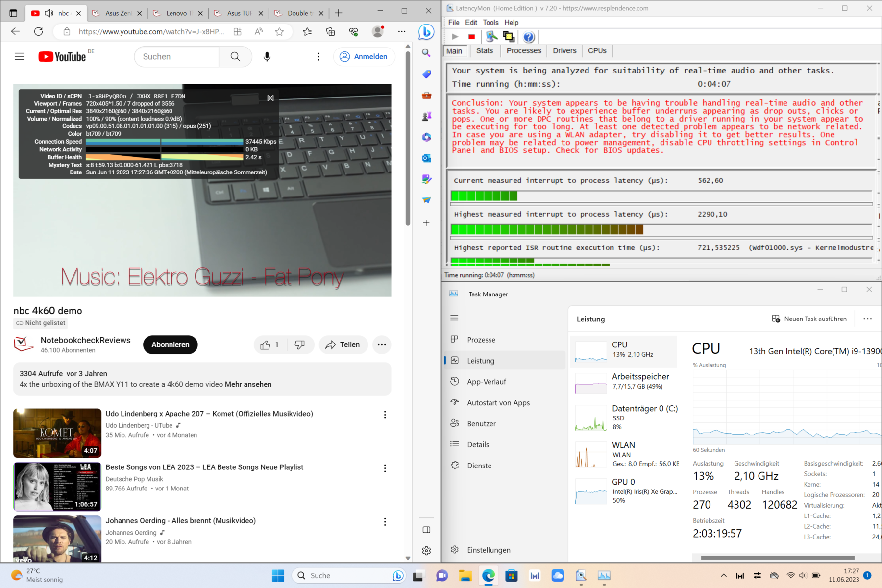Open Dienste page in Task Manager
This screenshot has width=882, height=588.
pyautogui.click(x=505, y=465)
